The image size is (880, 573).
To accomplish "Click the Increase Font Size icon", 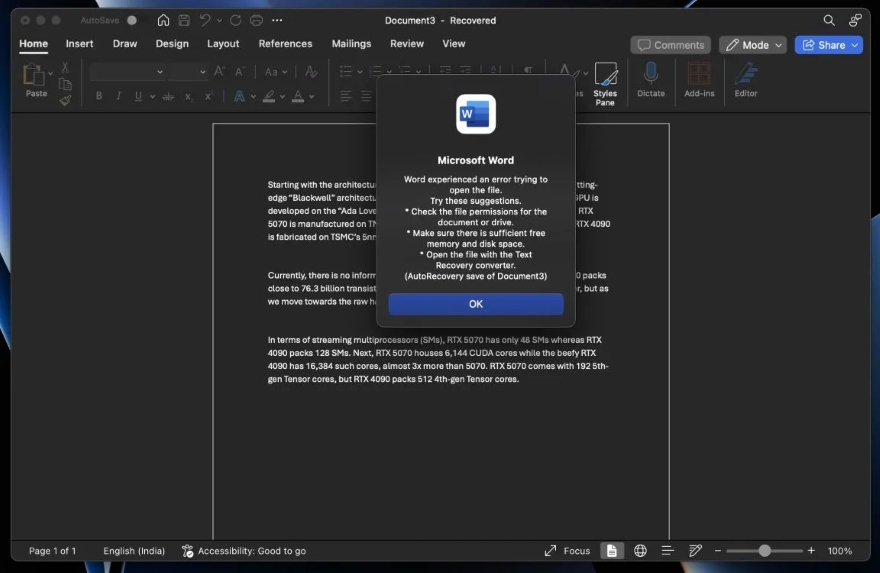I will [219, 71].
